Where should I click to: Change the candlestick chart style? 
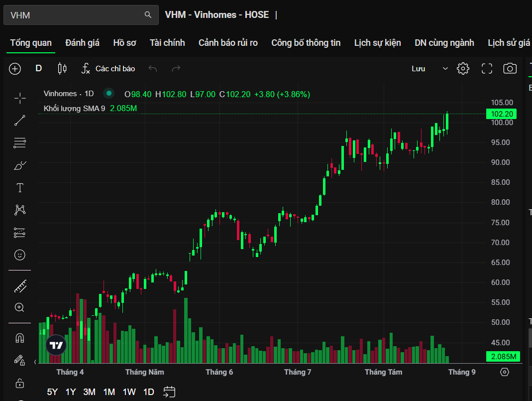click(x=62, y=69)
